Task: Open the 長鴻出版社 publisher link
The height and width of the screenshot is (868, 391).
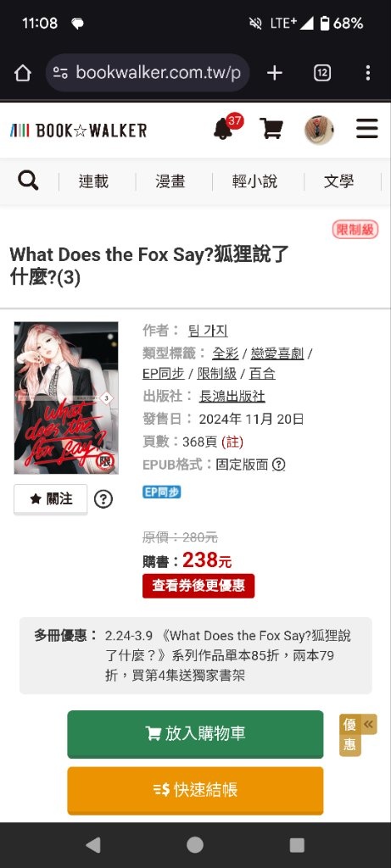Action: [232, 397]
